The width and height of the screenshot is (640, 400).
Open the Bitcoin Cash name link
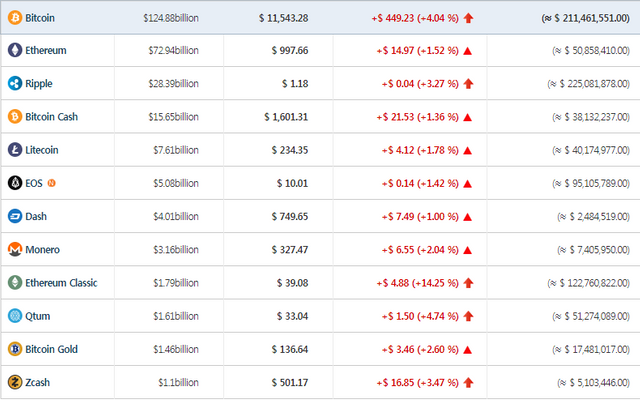click(51, 116)
